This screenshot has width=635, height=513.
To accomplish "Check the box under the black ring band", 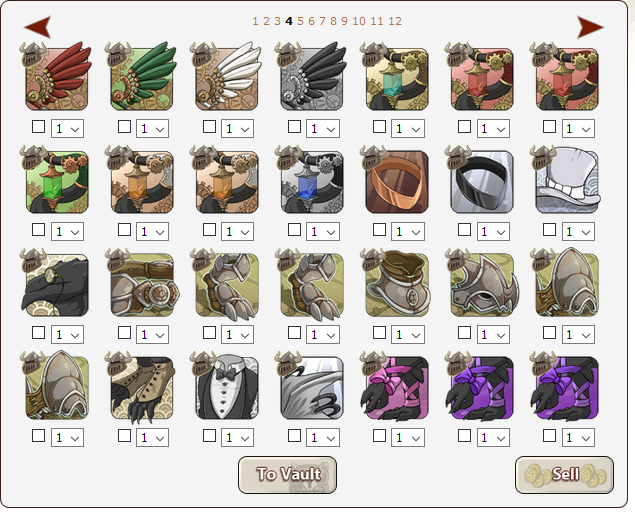I will click(464, 230).
